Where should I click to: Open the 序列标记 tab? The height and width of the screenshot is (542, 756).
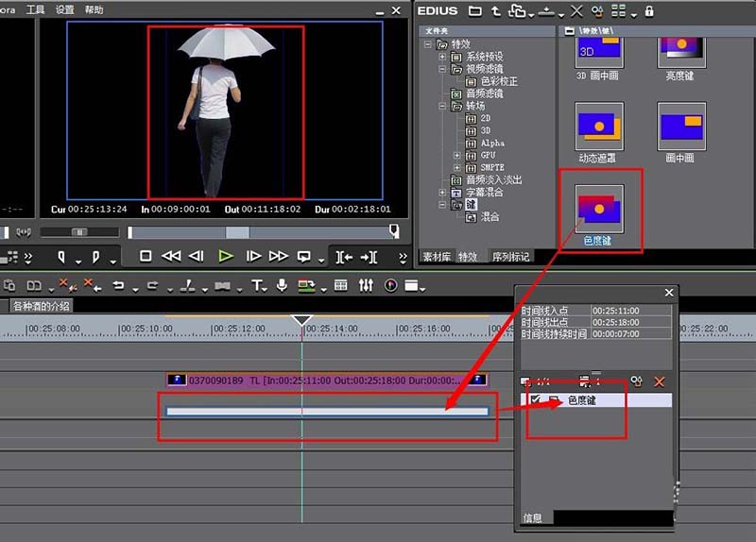point(510,257)
